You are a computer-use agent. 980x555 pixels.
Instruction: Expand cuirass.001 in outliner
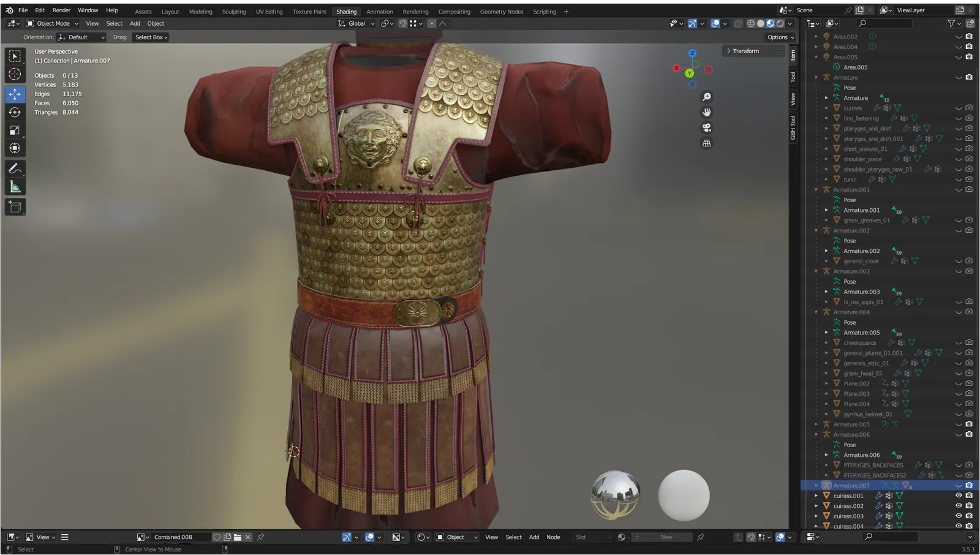coord(816,496)
